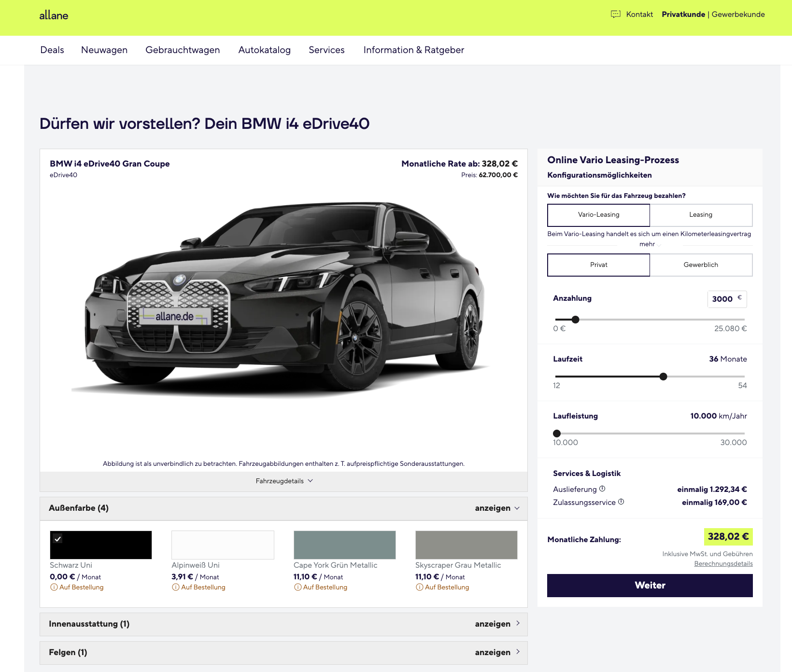Expand the Fahrzeugdetails section
Viewport: 792px width, 672px height.
pyautogui.click(x=284, y=481)
